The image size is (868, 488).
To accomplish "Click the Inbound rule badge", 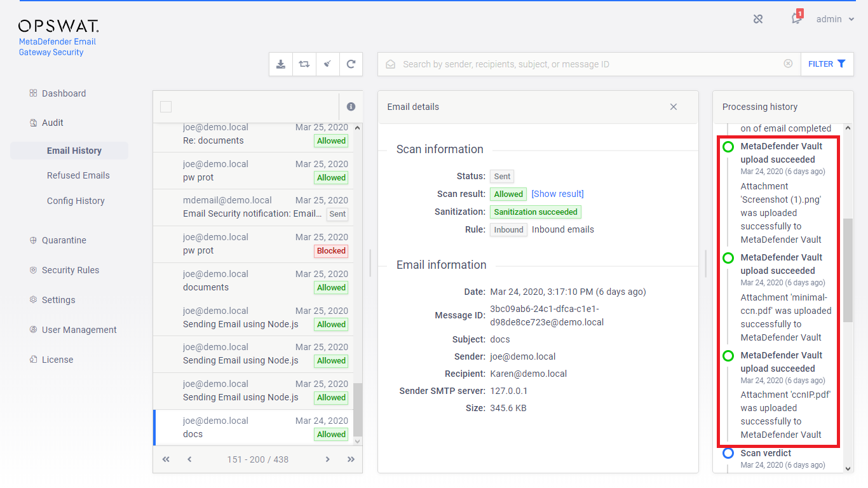I will (x=508, y=230).
